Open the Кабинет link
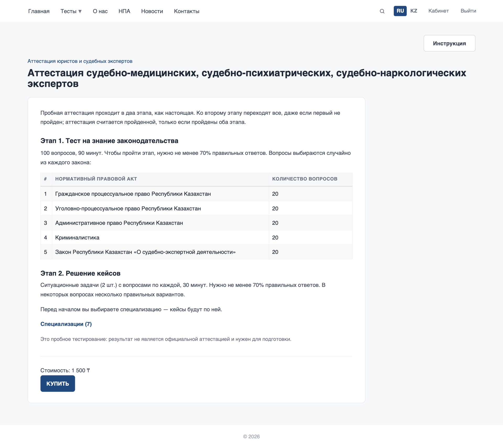 (439, 11)
